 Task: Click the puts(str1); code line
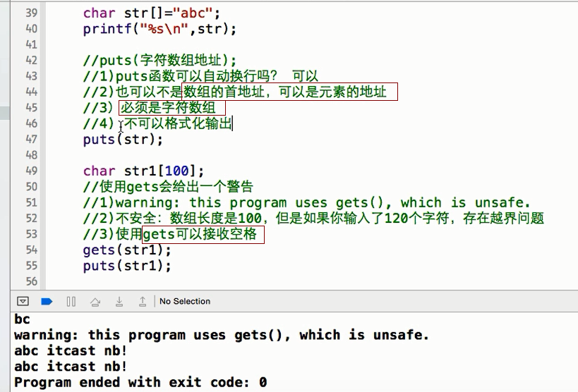coord(127,266)
